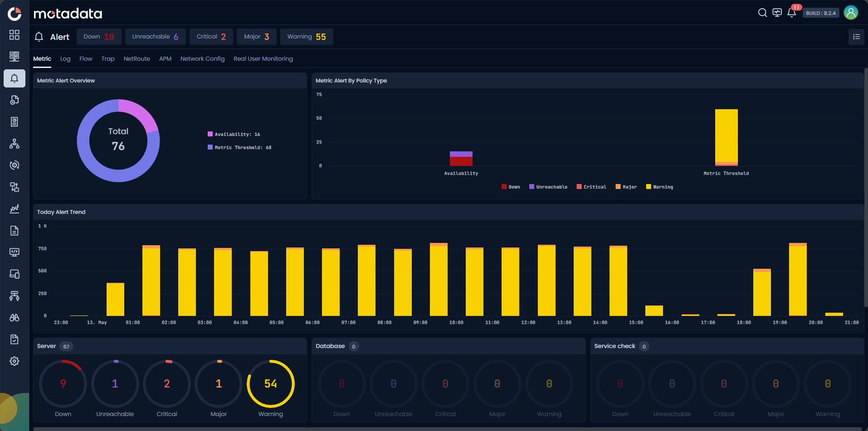Open the trend chart sidebar icon
Screen dimensions: 868x431
coord(15,209)
